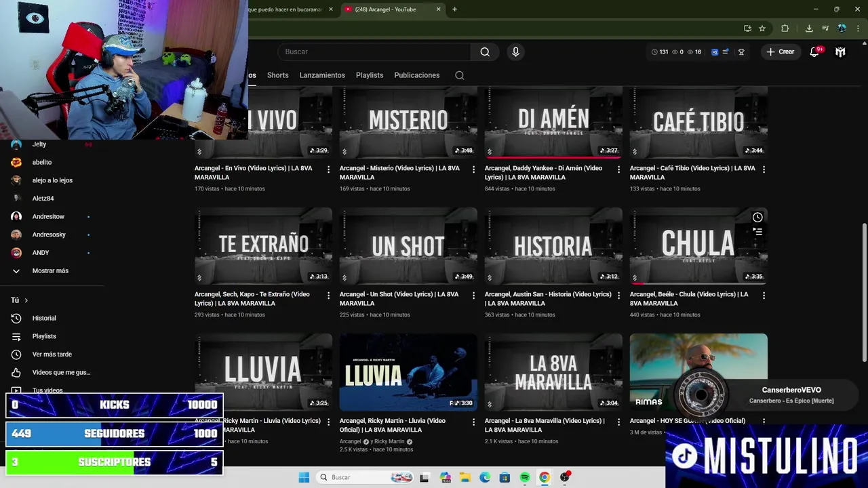The height and width of the screenshot is (488, 868).
Task: Open a new Chrome tab
Action: pos(454,9)
